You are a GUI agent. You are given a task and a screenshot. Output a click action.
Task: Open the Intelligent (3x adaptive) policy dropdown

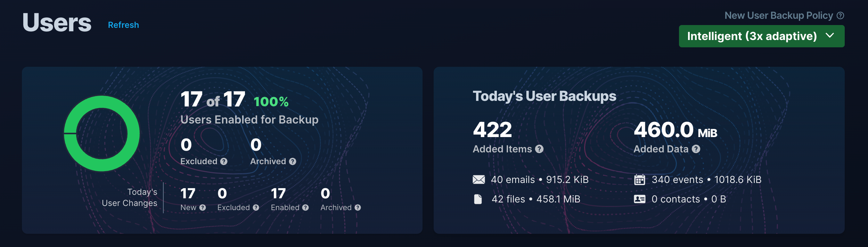pos(762,36)
